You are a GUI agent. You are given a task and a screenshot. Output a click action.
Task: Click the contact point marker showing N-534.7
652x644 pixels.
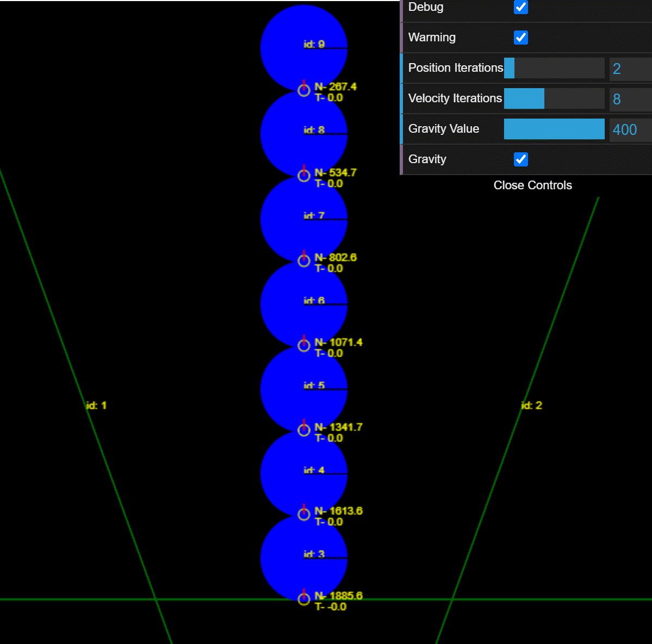click(x=304, y=175)
